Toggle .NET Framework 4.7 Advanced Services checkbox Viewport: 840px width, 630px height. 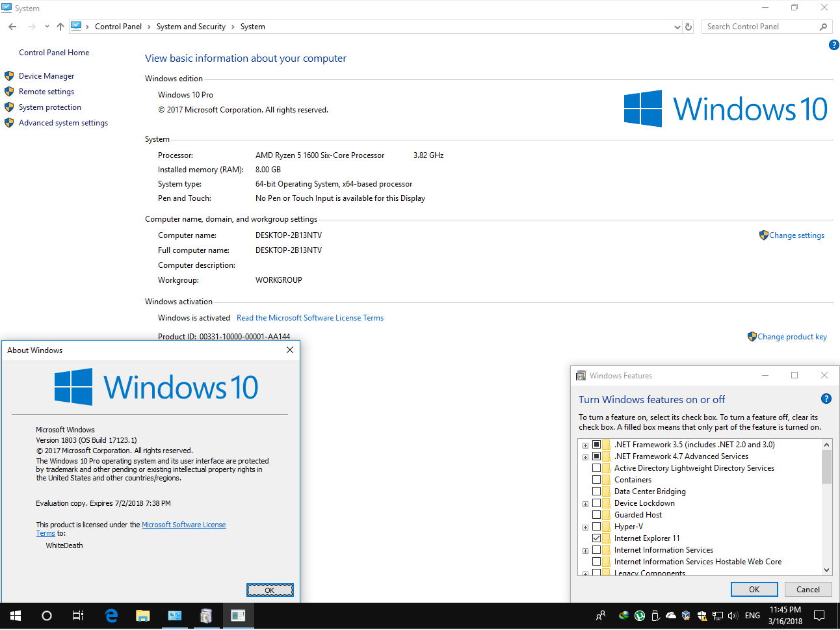click(596, 456)
